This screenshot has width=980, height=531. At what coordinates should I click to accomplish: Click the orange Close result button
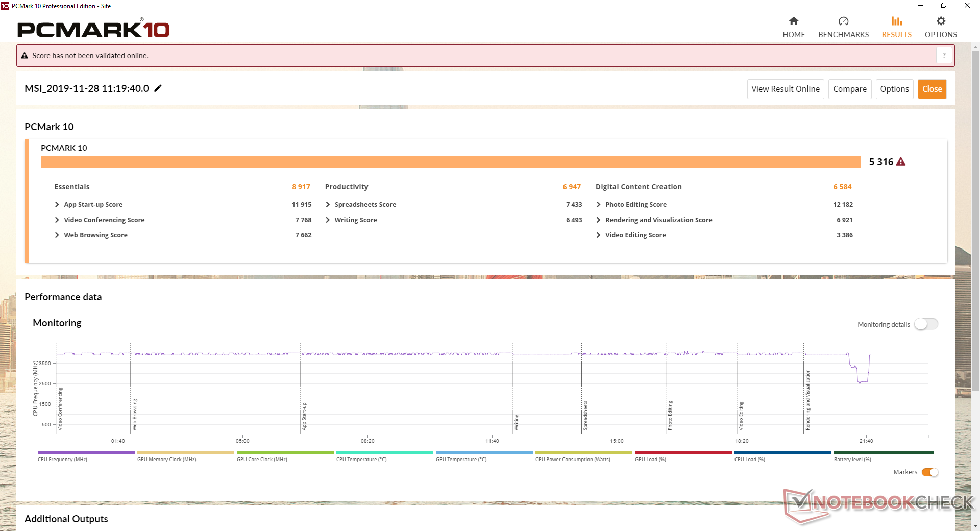(932, 89)
